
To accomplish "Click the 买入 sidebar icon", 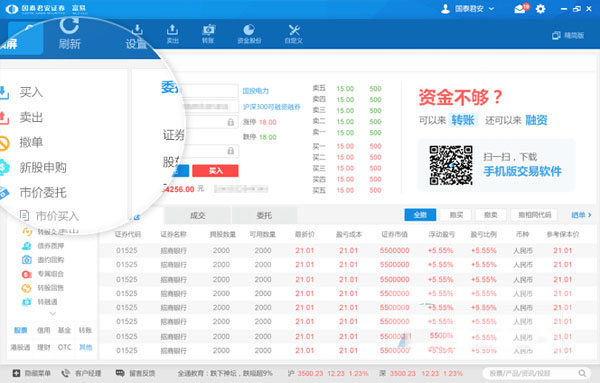I will (3, 92).
